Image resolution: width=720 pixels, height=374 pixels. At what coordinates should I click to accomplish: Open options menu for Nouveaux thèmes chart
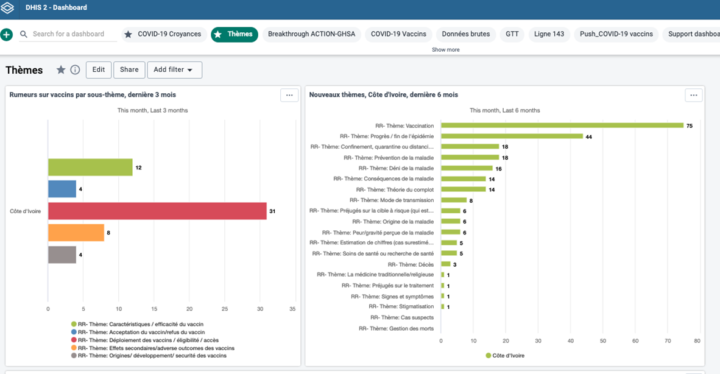[693, 95]
